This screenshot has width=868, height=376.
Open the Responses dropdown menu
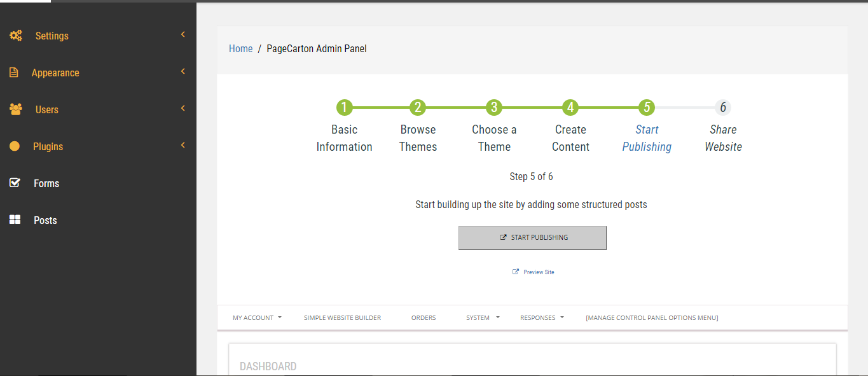click(x=542, y=317)
